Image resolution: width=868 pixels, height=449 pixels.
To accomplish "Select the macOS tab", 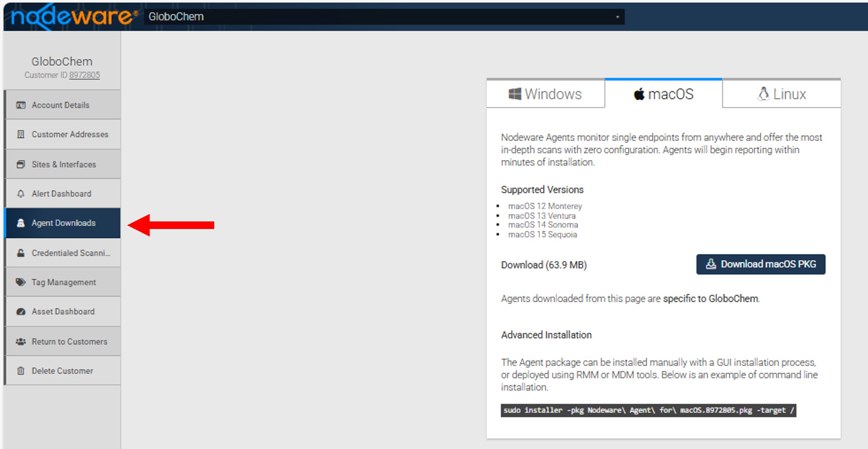I will click(x=664, y=94).
